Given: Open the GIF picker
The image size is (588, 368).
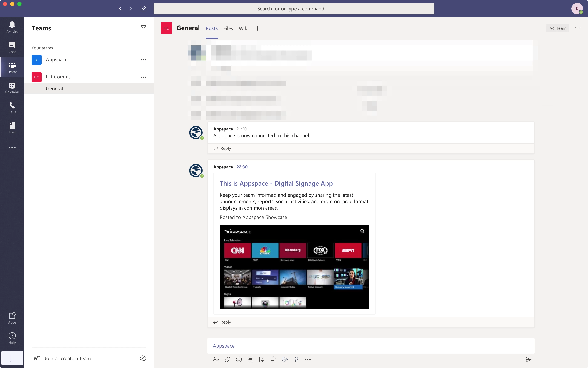Looking at the screenshot, I should click(x=250, y=359).
